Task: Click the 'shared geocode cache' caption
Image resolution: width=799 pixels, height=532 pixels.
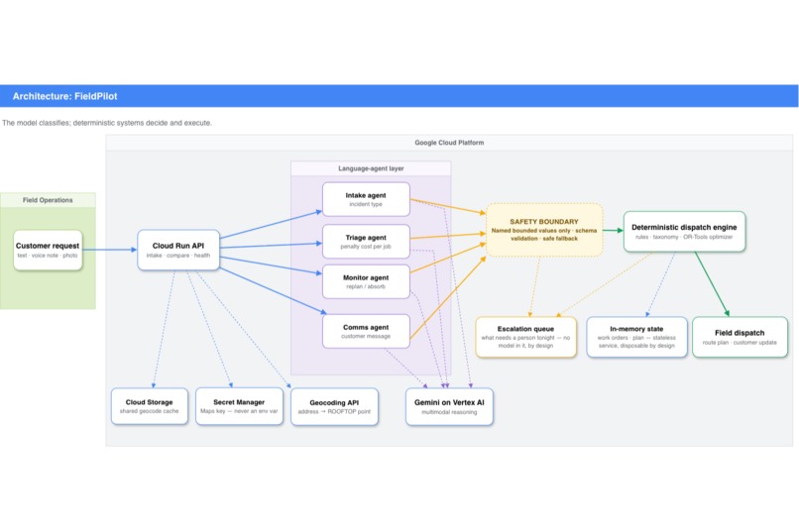Action: [150, 411]
